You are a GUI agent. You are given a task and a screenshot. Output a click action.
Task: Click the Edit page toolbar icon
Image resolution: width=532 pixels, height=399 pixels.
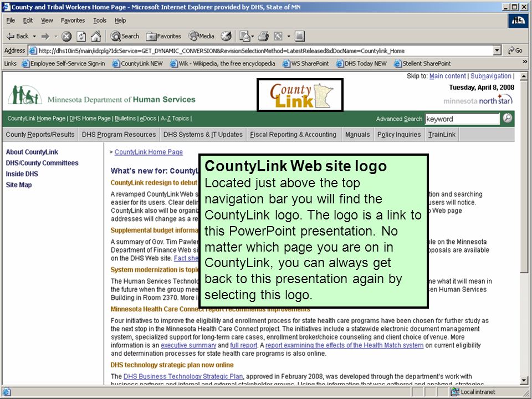(x=278, y=36)
